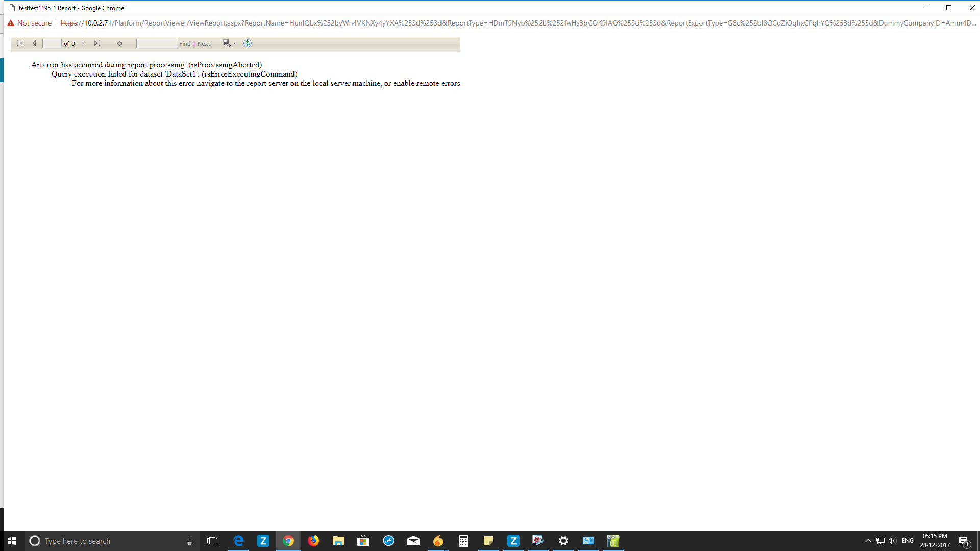Click the Not secure warning indicator

pyautogui.click(x=30, y=23)
